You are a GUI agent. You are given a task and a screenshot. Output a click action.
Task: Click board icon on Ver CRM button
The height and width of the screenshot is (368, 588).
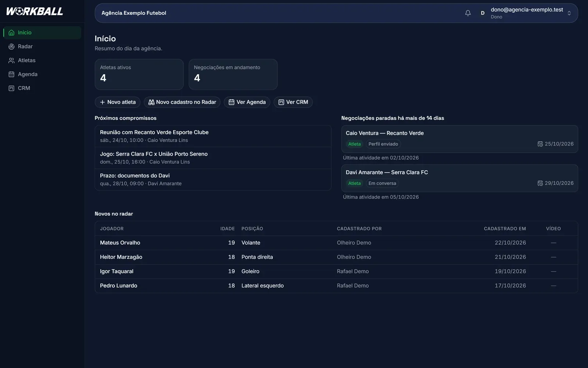tap(281, 102)
